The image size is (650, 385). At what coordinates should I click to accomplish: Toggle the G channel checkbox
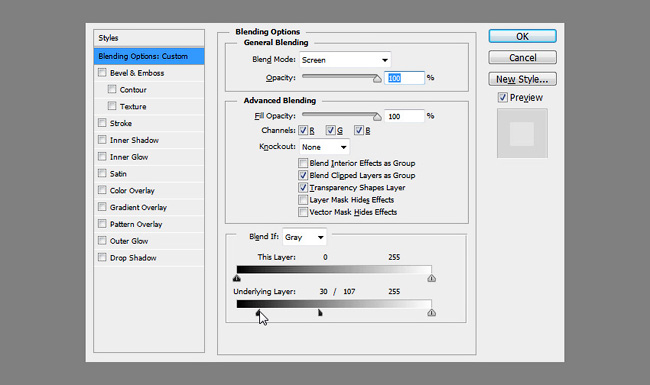(x=330, y=131)
